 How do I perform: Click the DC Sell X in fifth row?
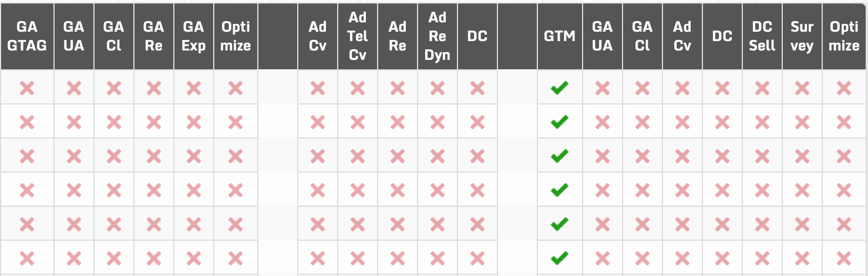click(762, 224)
